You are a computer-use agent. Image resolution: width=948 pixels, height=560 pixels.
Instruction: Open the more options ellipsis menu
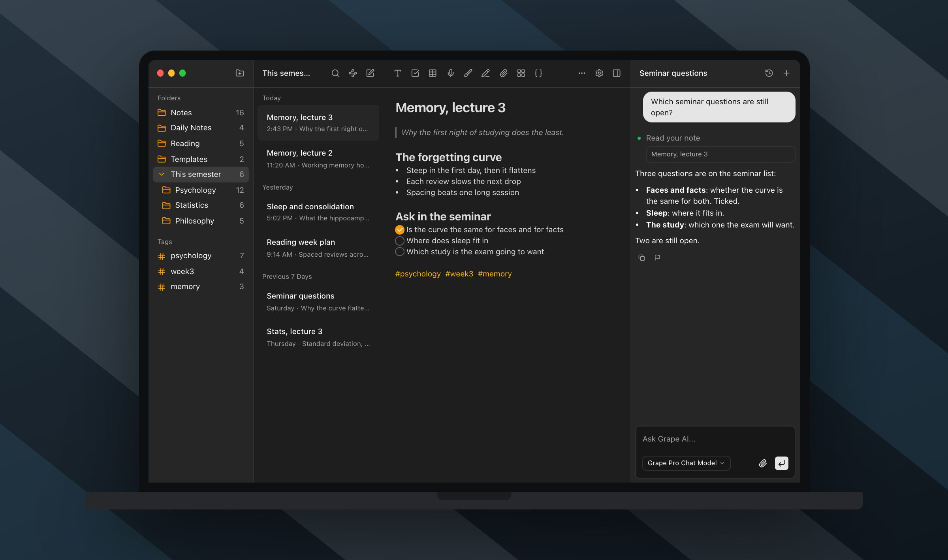[581, 73]
